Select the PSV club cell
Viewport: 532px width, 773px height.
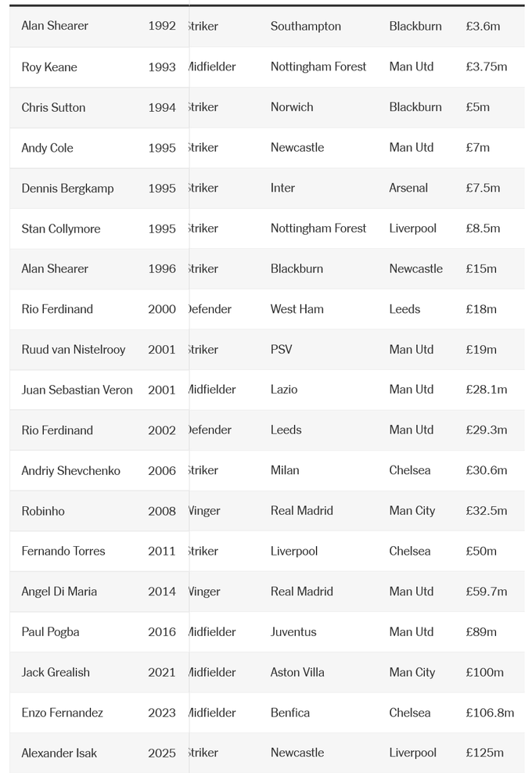[281, 350]
